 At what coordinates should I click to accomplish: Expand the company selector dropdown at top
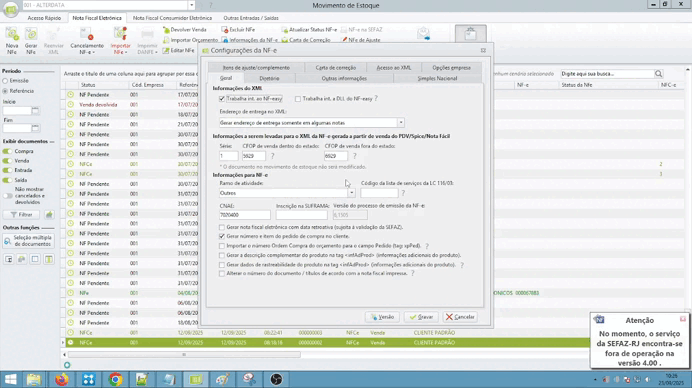coord(191,5)
